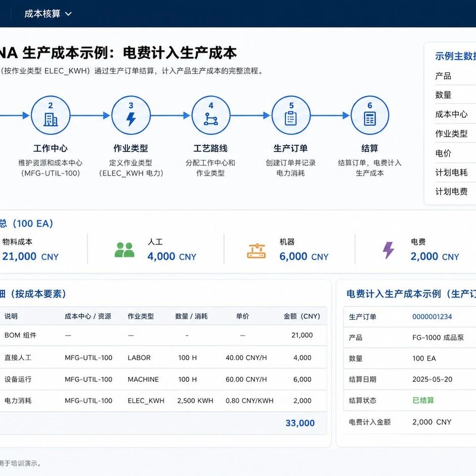Click the 成本中心 / 资源 column header
This screenshot has width=476, height=476.
88,316
